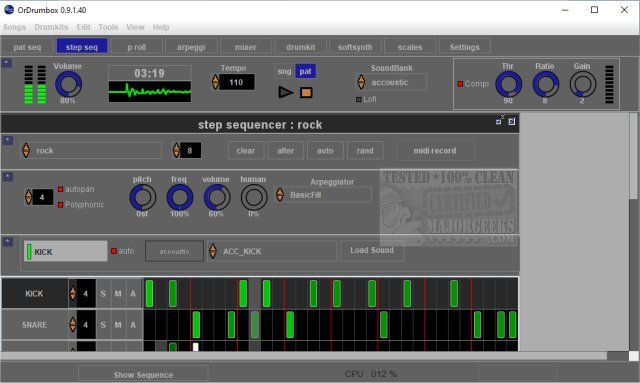Viewport: 640px width, 383px height.
Task: Open the arpeggi tab
Action: coord(191,47)
